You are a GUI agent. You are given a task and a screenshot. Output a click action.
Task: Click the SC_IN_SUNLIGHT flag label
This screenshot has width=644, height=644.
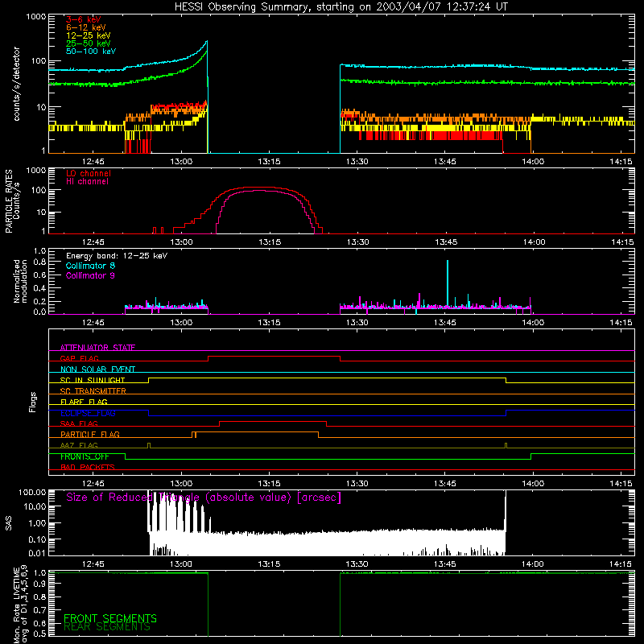point(93,380)
